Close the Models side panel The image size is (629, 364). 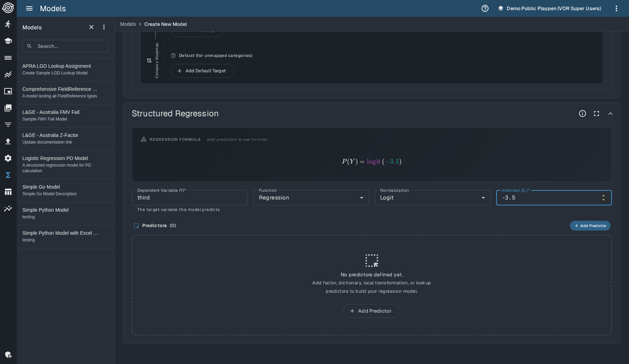91,27
